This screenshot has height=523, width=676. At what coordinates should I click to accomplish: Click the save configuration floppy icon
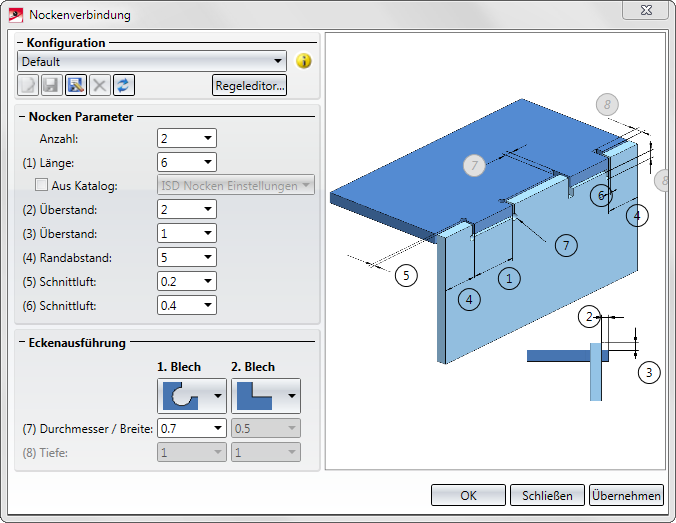coord(52,85)
